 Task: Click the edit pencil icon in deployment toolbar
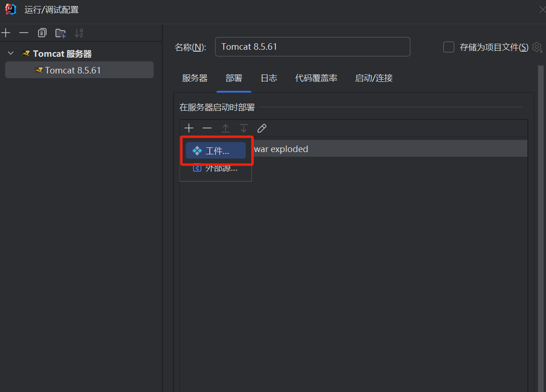[x=262, y=128]
